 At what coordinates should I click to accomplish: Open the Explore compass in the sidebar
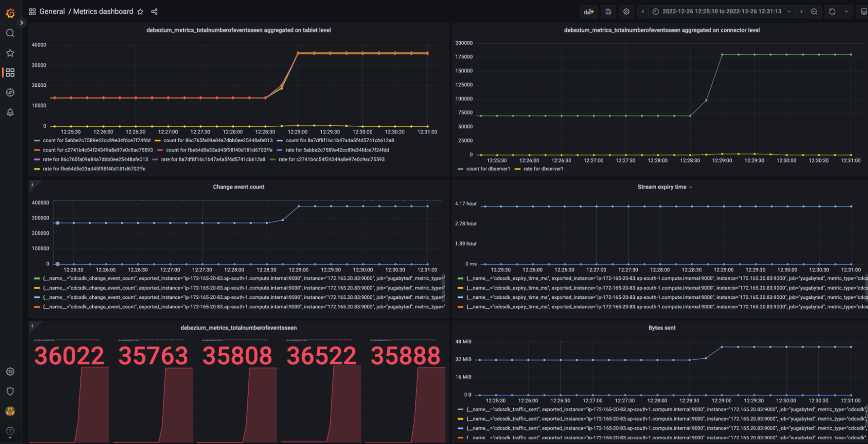click(x=10, y=93)
